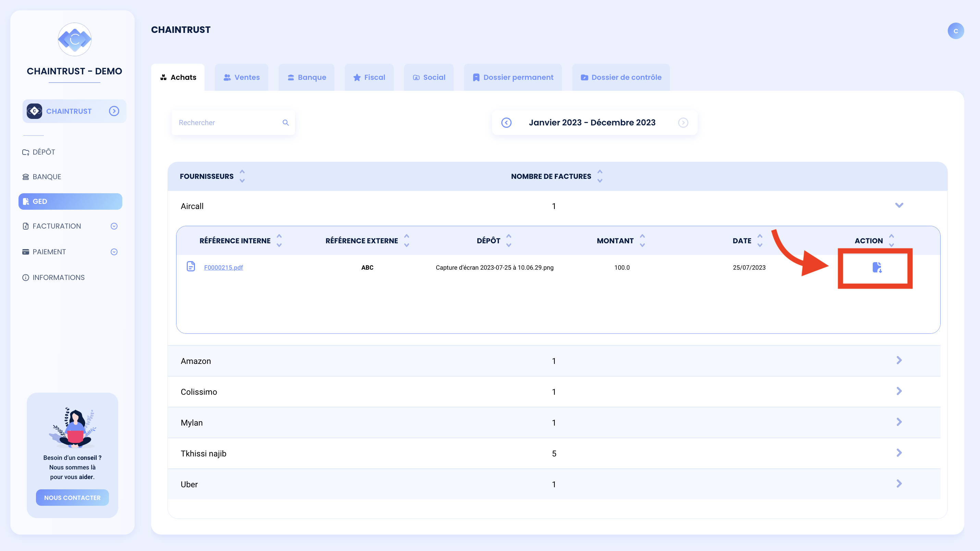Screen dimensions: 980x551
Task: Expand the Paiement submenu chevron
Action: click(114, 252)
